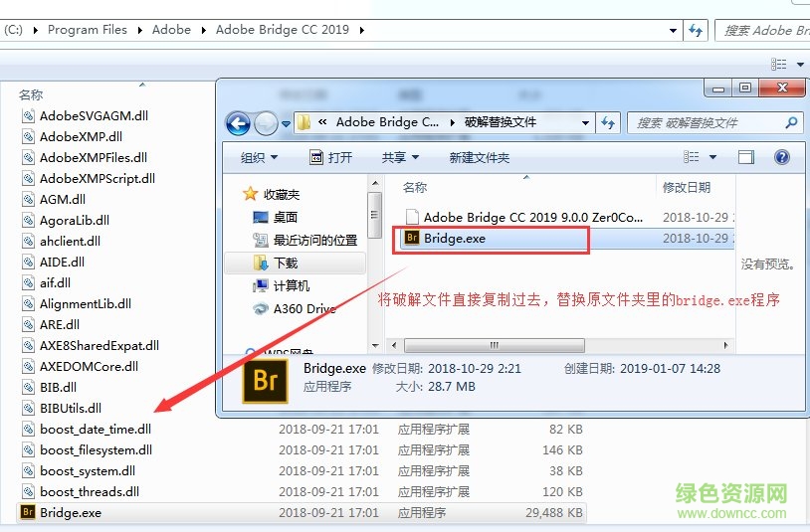Expand arrow after Program Files breadcrumb
The height and width of the screenshot is (532, 810).
coord(139,31)
